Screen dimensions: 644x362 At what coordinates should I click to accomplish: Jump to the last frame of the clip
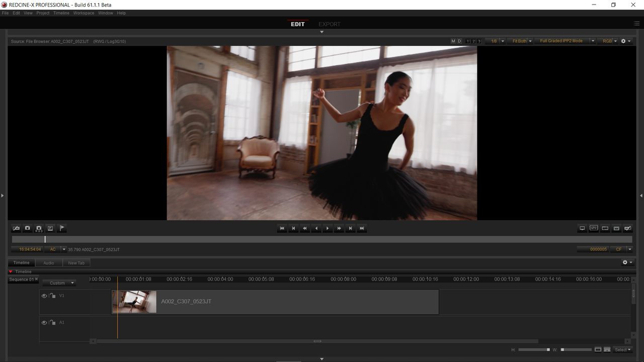tap(362, 228)
